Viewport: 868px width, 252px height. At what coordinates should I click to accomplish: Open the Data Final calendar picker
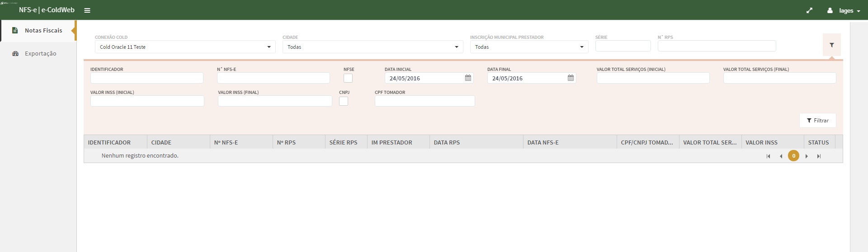point(571,78)
